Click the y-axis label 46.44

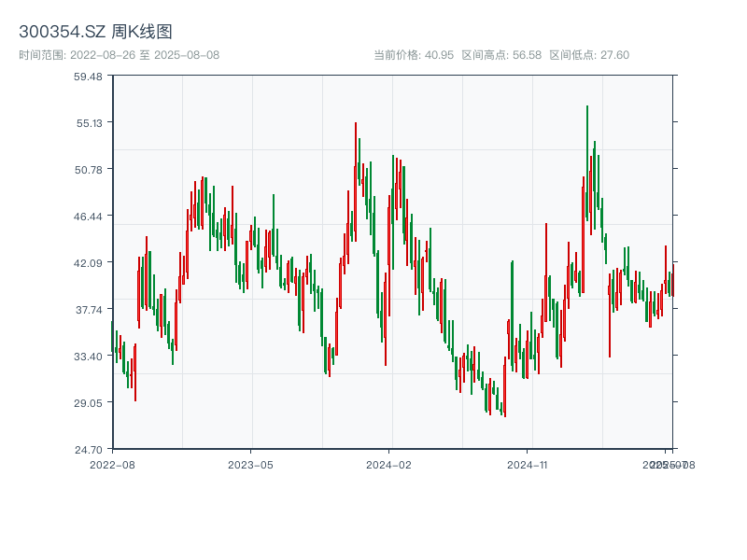(x=88, y=217)
